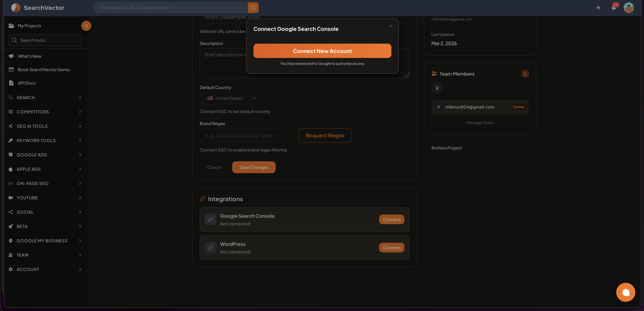Open the user avatar profile menu
644x311 pixels.
629,8
